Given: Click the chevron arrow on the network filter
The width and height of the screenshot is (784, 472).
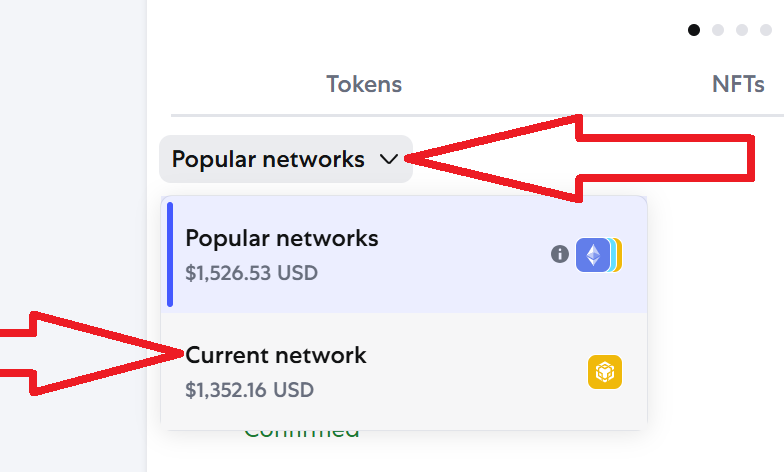Looking at the screenshot, I should click(388, 160).
